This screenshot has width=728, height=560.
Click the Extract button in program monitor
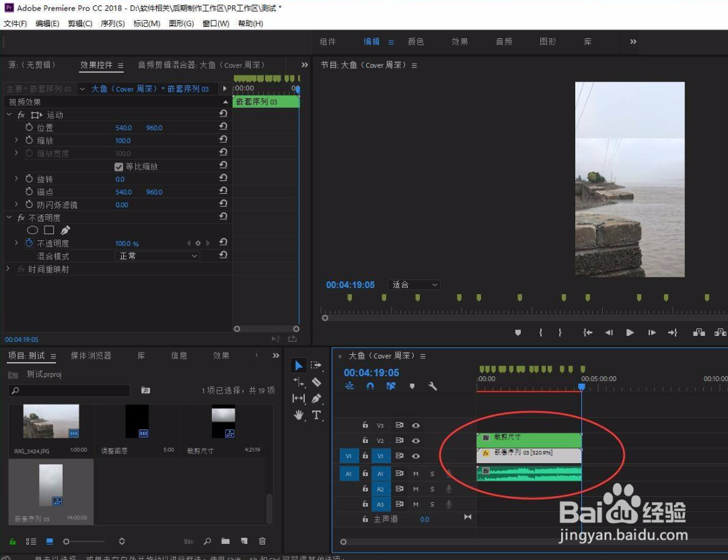pyautogui.click(x=720, y=332)
